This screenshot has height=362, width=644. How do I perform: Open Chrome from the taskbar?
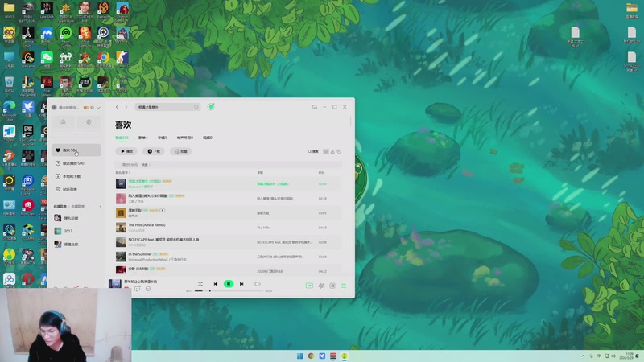pos(311,356)
